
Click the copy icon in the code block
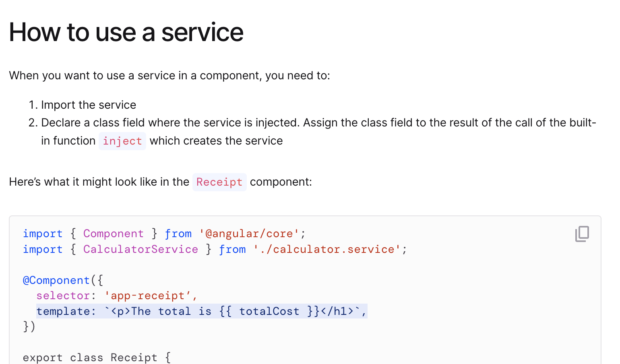[x=582, y=234]
